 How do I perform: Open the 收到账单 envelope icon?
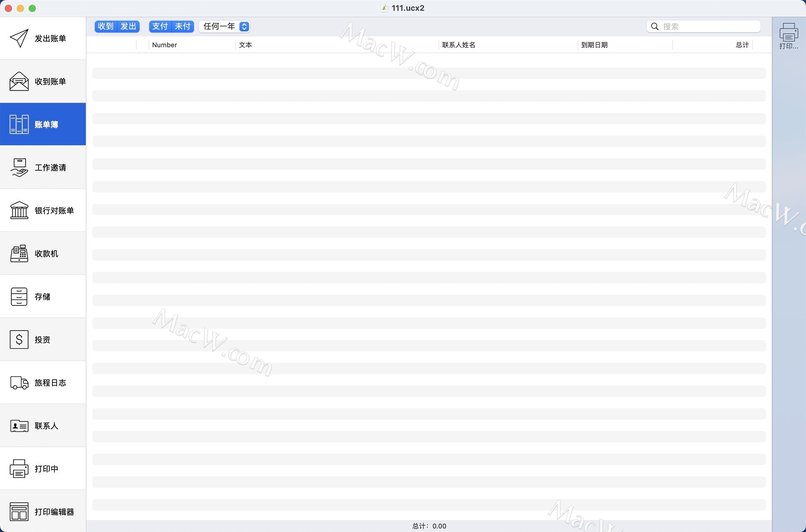19,81
